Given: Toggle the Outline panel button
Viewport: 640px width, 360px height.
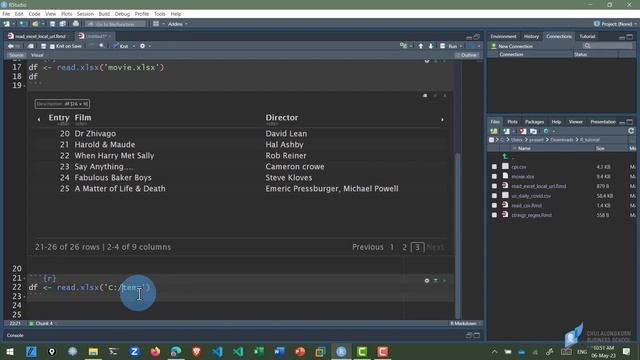Looking at the screenshot, I should coord(466,55).
